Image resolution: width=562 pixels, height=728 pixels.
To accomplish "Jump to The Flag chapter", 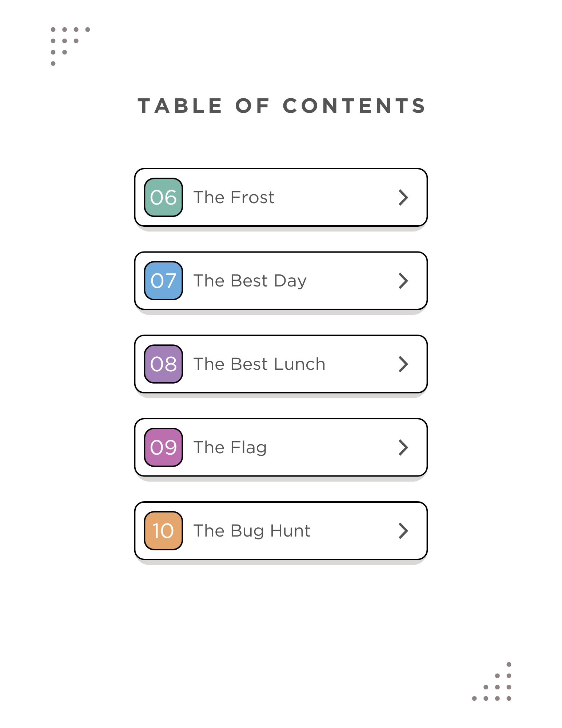I will [x=230, y=447].
